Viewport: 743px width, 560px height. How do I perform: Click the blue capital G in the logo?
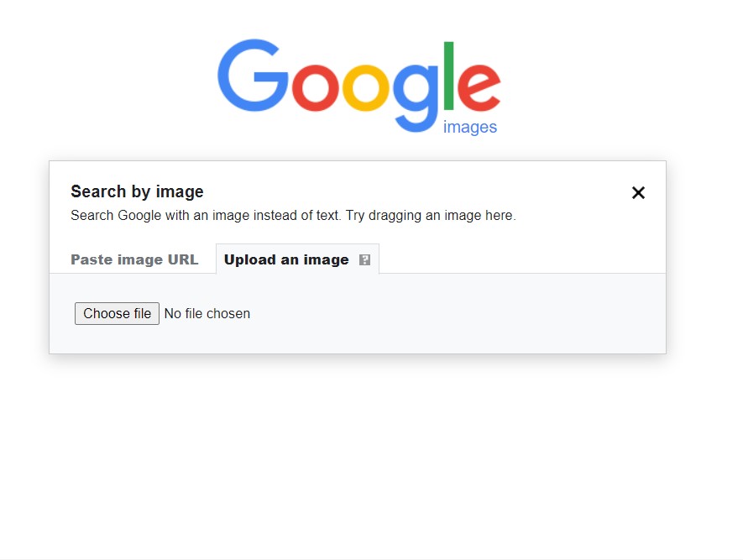(252, 76)
